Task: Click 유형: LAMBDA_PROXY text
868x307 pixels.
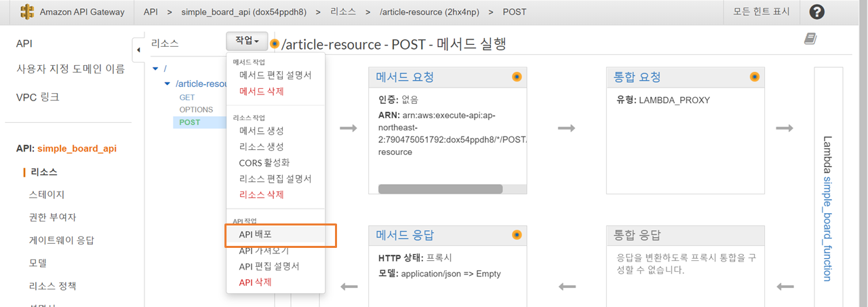Action: pyautogui.click(x=663, y=100)
